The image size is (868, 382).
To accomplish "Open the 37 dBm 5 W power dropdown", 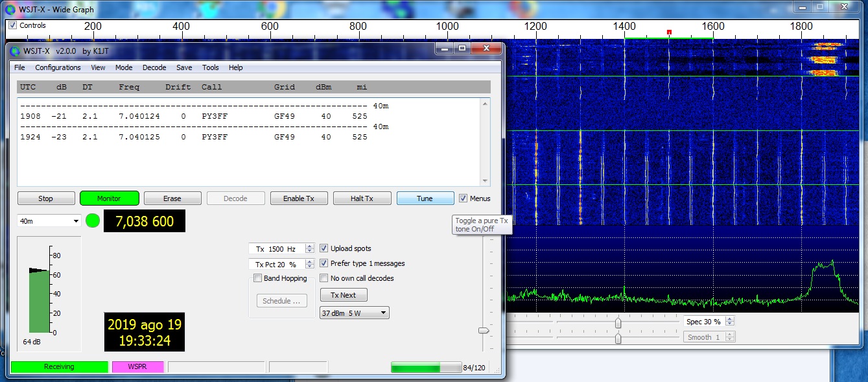I will 355,313.
